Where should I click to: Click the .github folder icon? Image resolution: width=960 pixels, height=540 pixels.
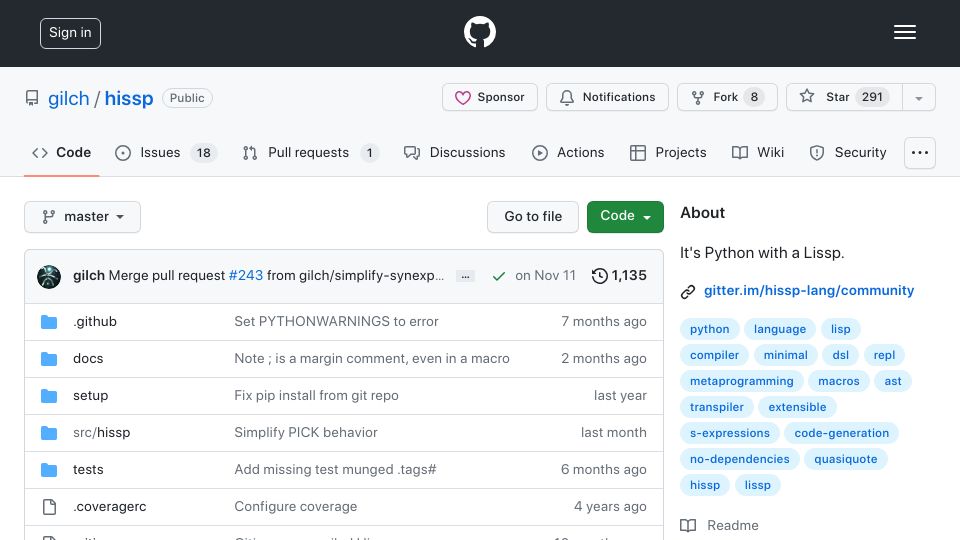[49, 322]
